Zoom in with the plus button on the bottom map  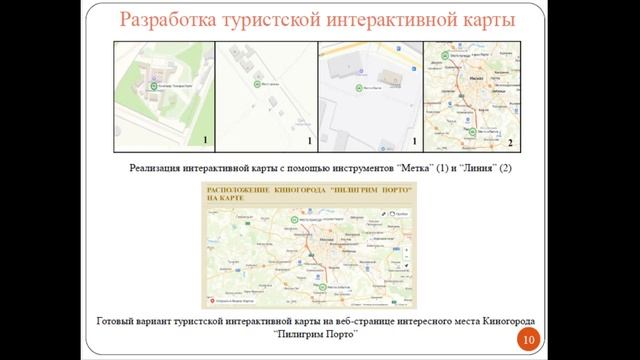coord(407,250)
